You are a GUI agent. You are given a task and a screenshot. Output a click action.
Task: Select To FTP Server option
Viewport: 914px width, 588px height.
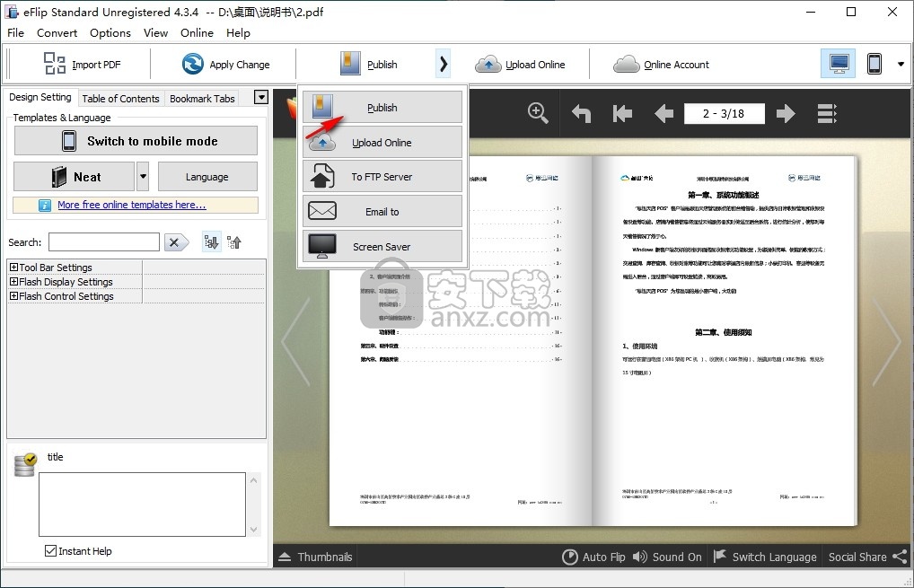(382, 177)
